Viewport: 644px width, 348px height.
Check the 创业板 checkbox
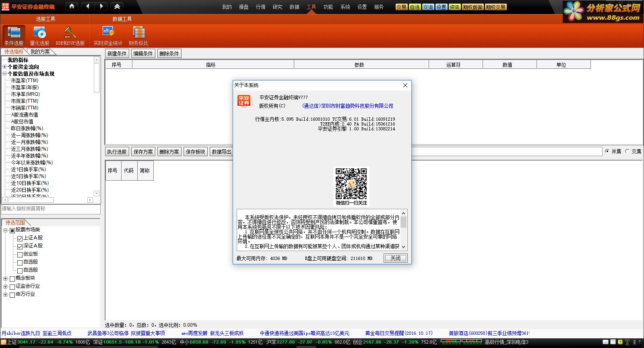pyautogui.click(x=20, y=254)
